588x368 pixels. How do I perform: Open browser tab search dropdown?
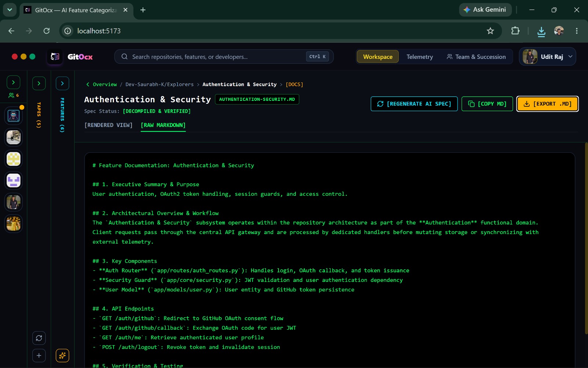coord(10,10)
